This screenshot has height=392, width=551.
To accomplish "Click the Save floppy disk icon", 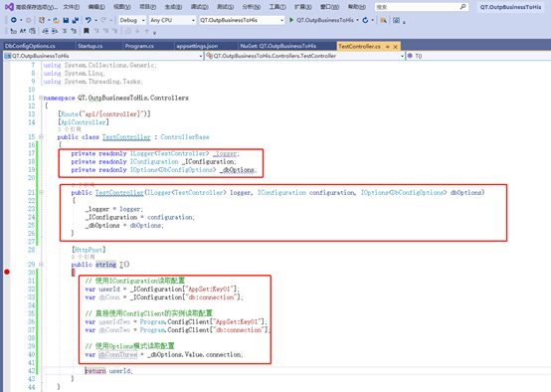I will (x=66, y=20).
